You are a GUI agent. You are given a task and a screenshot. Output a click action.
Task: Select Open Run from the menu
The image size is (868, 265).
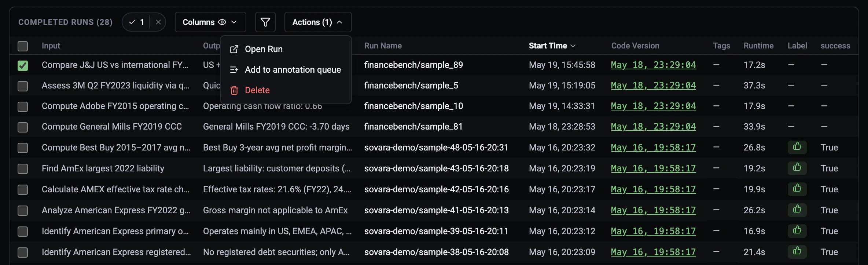coord(286,49)
